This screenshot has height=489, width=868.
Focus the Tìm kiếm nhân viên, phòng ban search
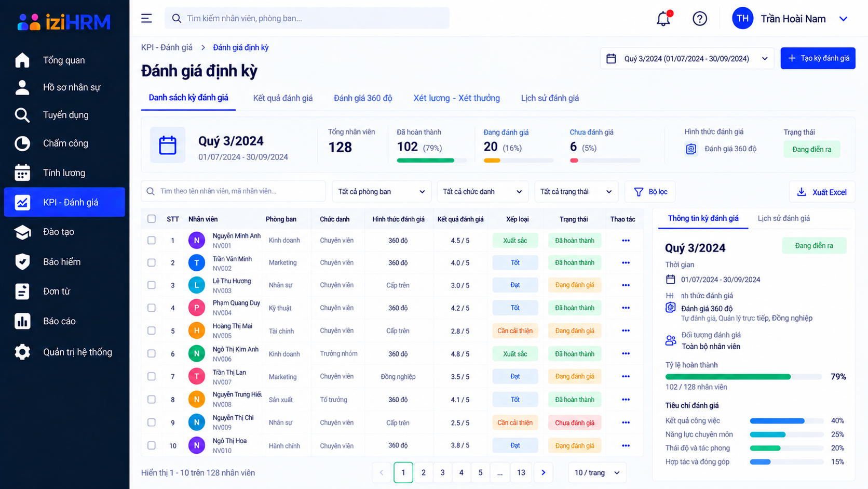307,18
